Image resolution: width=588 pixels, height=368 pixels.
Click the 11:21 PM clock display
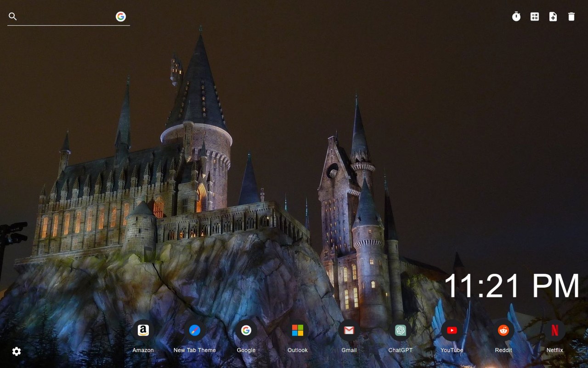[x=512, y=286]
